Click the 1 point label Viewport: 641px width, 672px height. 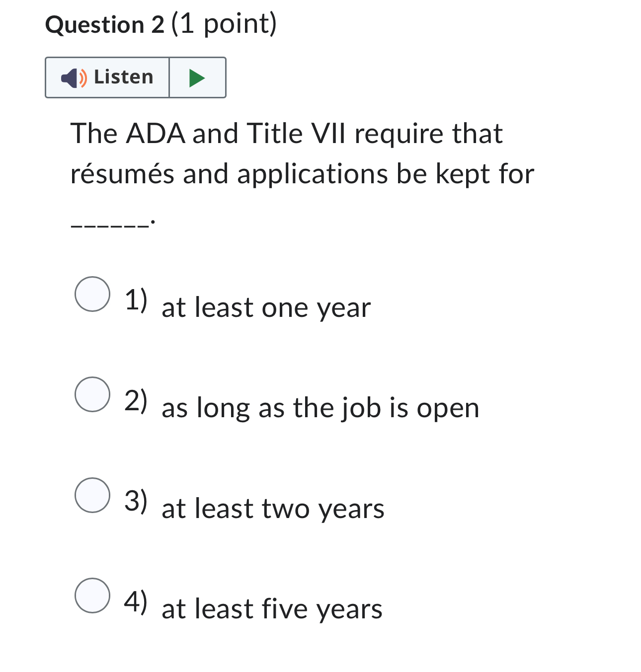(x=223, y=23)
